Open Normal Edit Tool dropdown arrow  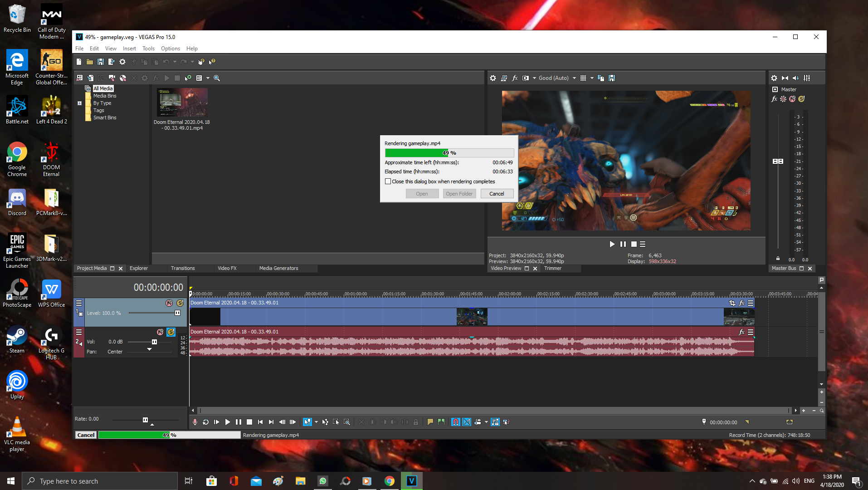point(316,422)
